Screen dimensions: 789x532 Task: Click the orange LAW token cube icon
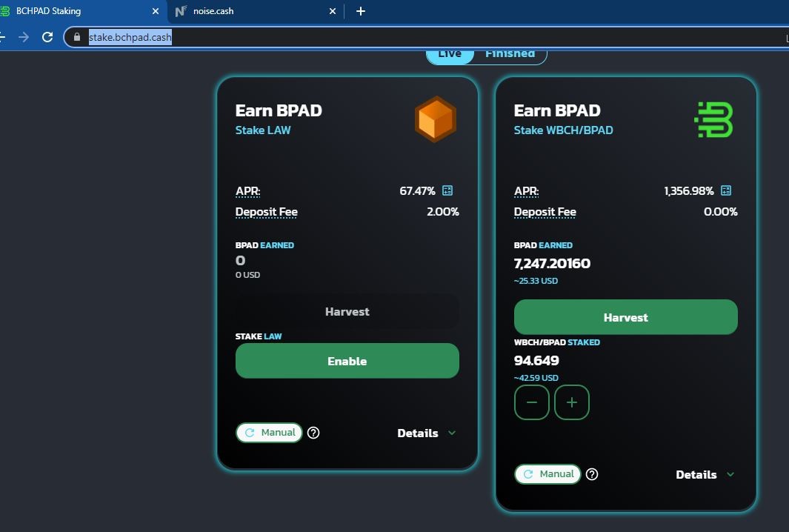[436, 119]
